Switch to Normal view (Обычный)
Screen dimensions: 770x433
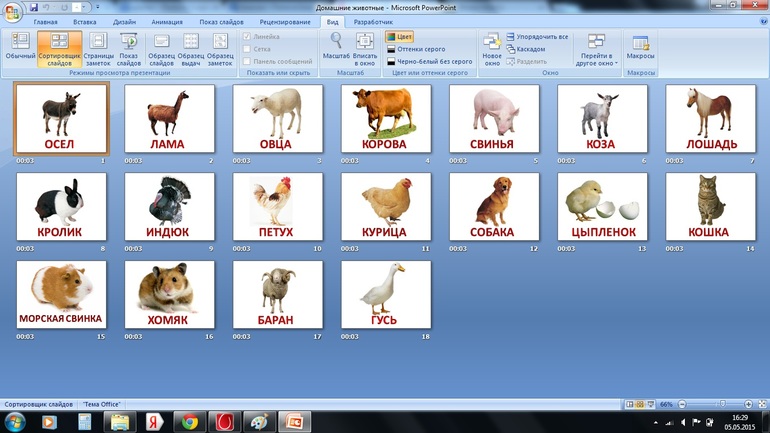click(x=19, y=48)
